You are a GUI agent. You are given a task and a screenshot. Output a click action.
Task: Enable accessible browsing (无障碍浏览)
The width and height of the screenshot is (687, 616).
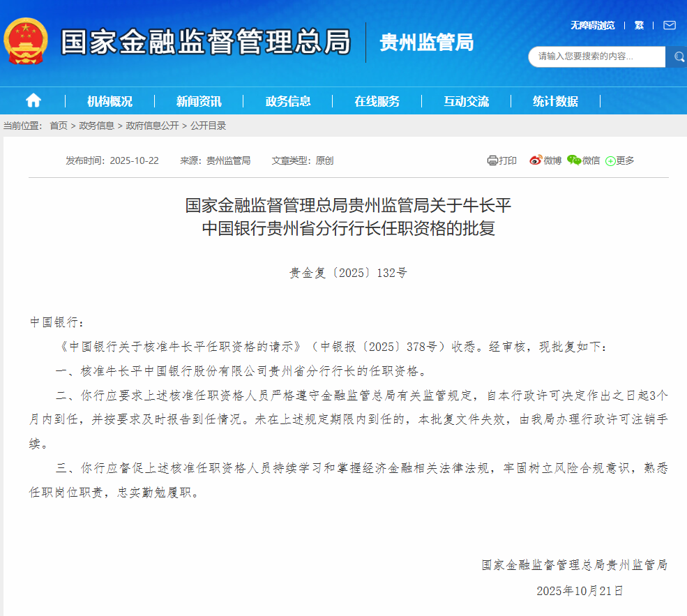(x=592, y=25)
